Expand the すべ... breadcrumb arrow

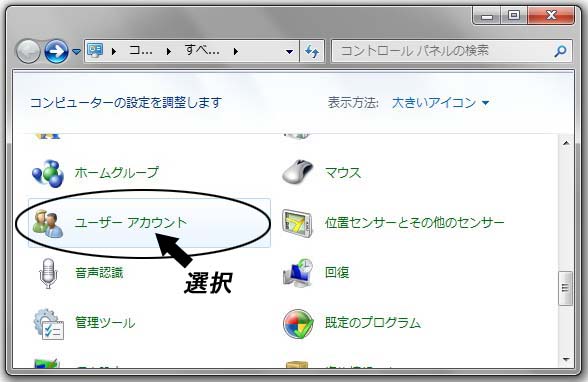pos(236,51)
